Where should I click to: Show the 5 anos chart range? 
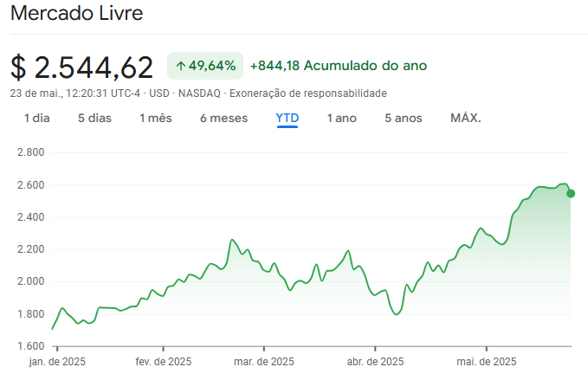(x=404, y=118)
